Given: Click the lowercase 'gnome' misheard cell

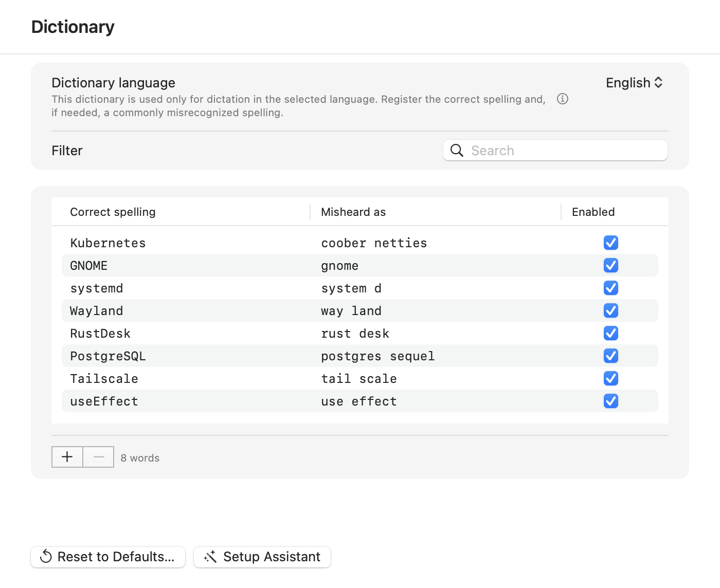Looking at the screenshot, I should pos(340,266).
